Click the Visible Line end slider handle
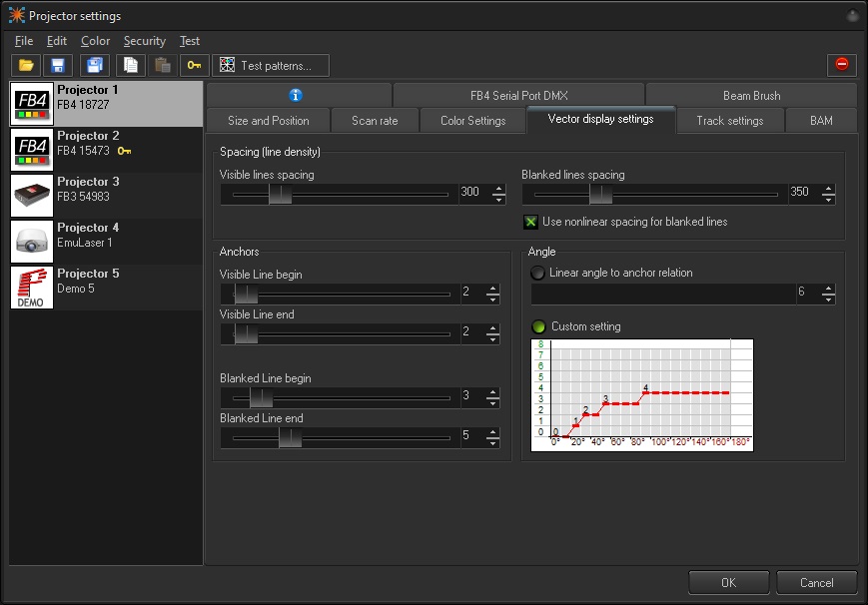 pos(246,334)
